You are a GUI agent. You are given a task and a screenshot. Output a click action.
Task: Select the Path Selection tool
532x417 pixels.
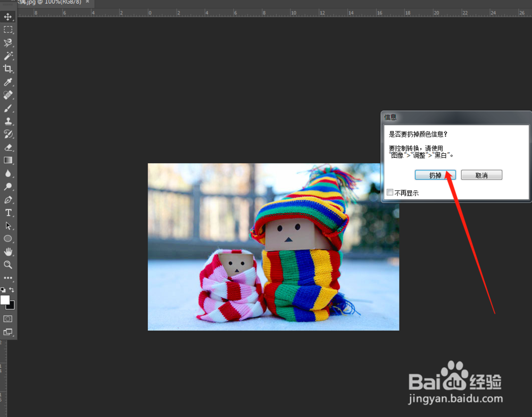[x=8, y=226]
